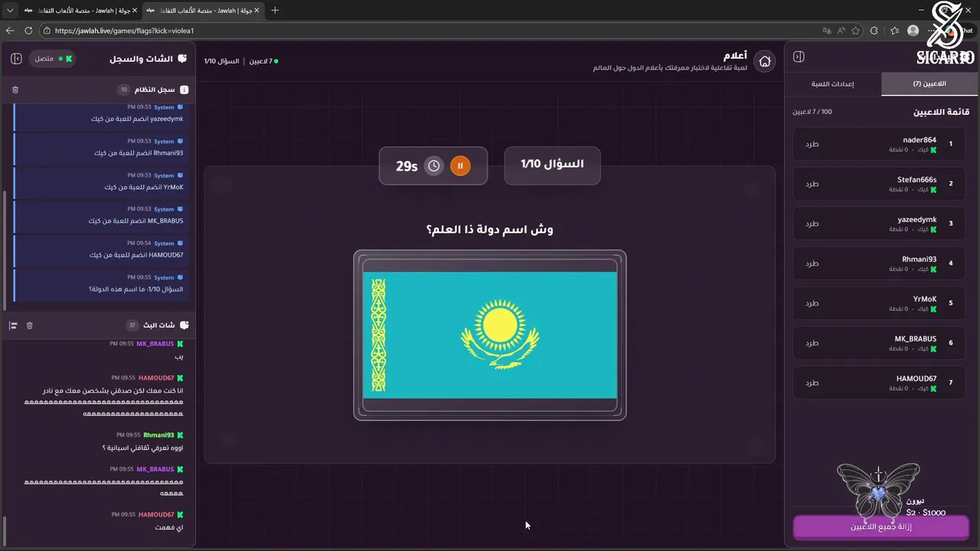Open the favorites list icon
This screenshot has width=980, height=551.
pos(894,31)
